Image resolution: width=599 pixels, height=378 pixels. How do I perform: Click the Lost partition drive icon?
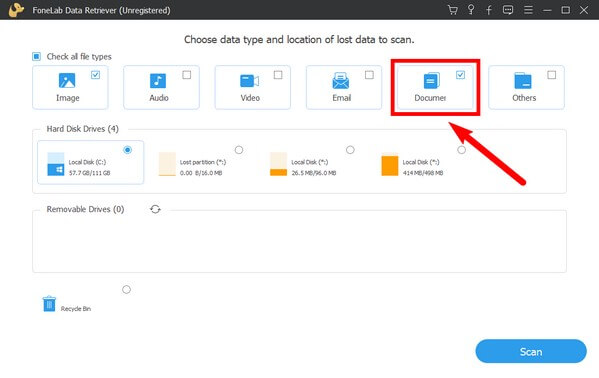click(x=167, y=164)
